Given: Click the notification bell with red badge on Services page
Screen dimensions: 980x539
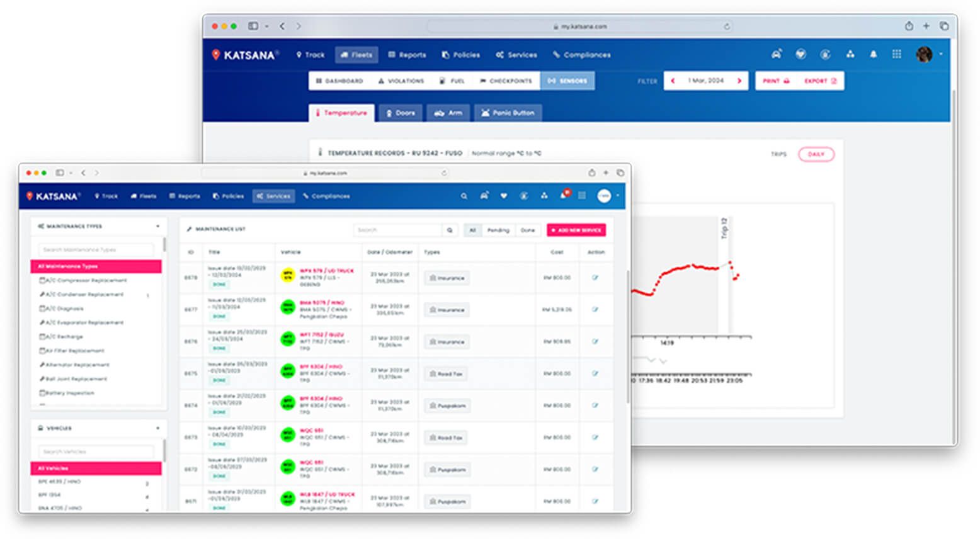Looking at the screenshot, I should (x=564, y=196).
